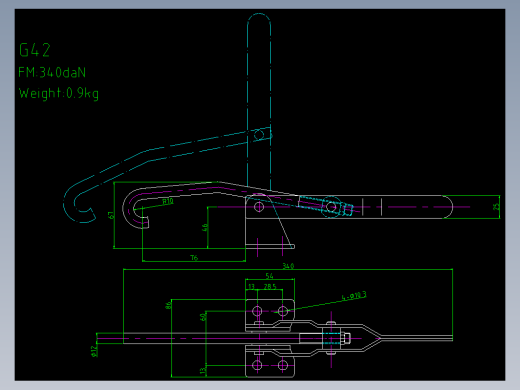This screenshot has height=390, width=520.
Task: Select the ø12 rod diameter label
Action: (94, 351)
